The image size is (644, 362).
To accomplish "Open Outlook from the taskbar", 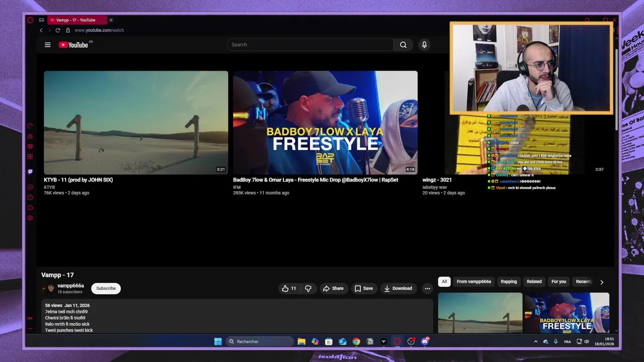I will coord(342,341).
